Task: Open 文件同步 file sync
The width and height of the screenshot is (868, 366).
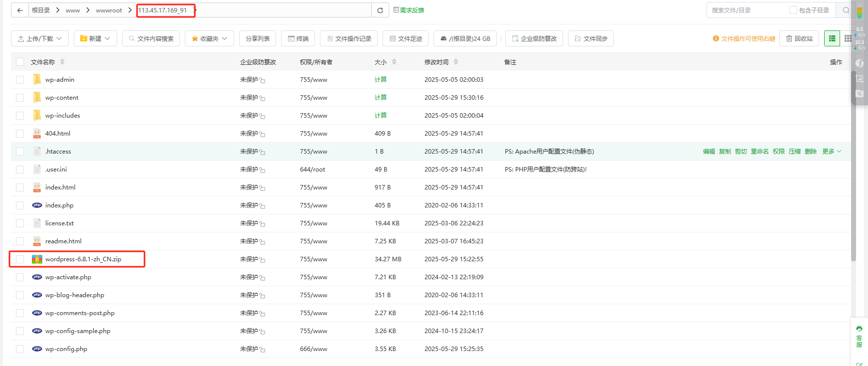Action: coord(591,38)
